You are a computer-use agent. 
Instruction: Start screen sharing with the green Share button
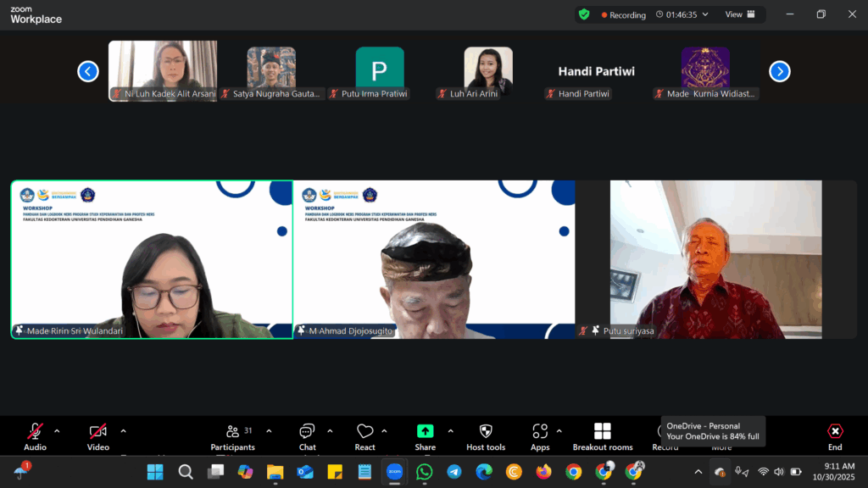425,432
